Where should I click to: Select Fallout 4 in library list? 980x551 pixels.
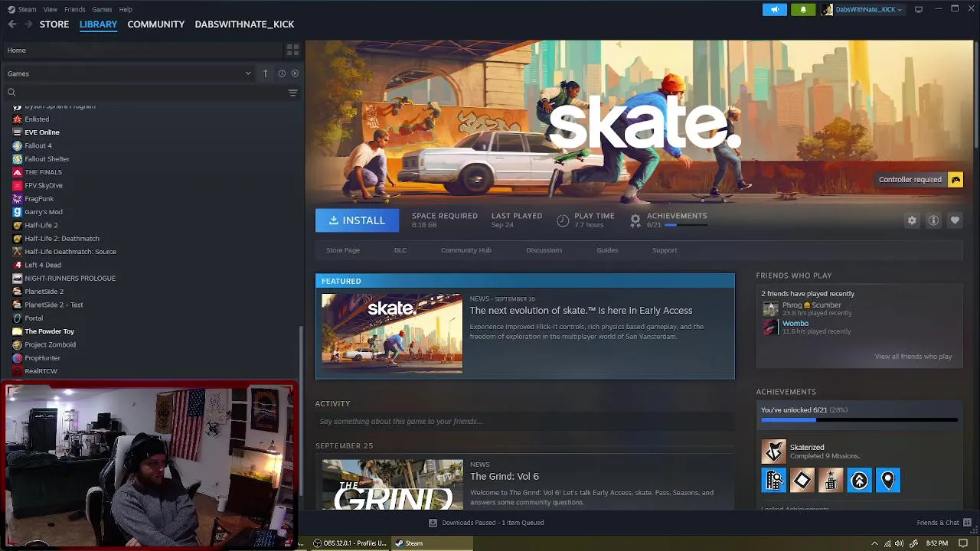coord(38,145)
